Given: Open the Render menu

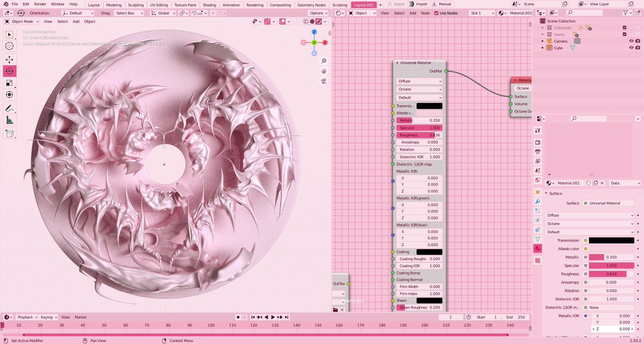Looking at the screenshot, I should 40,4.
